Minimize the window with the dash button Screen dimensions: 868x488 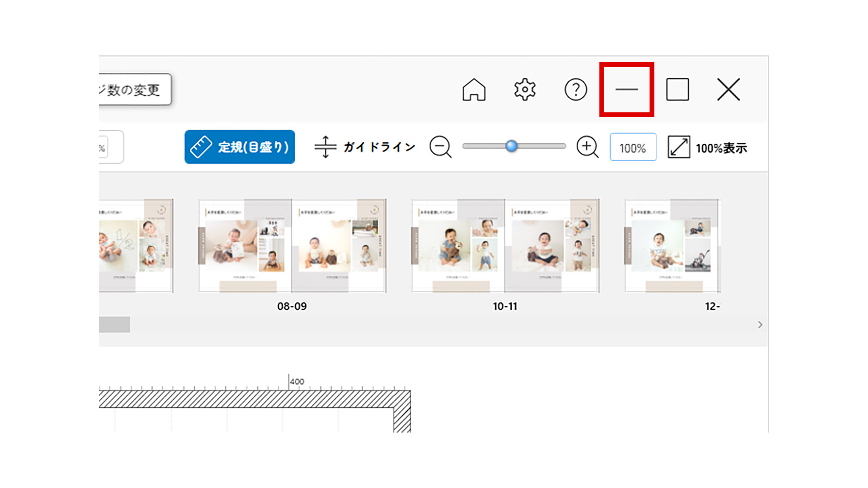pos(626,90)
